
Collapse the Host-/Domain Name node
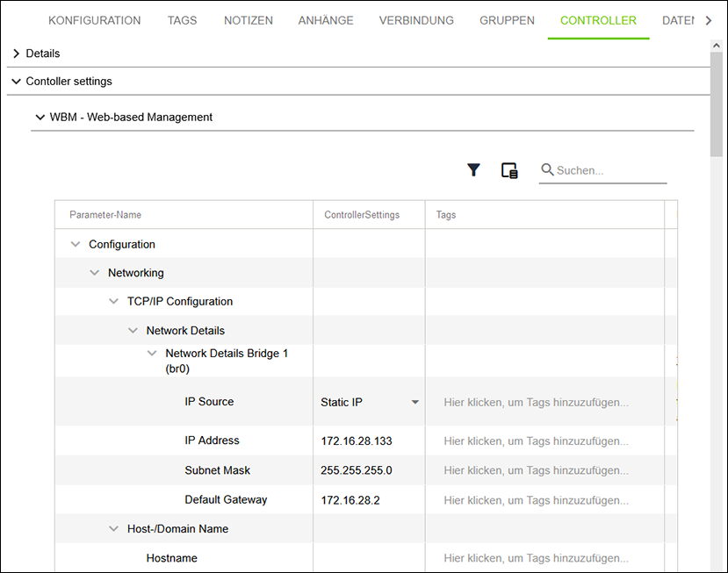pos(113,529)
